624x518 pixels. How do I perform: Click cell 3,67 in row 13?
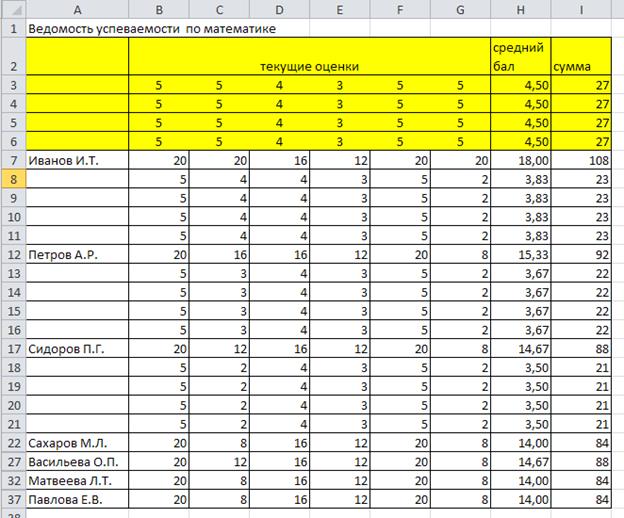coord(521,273)
